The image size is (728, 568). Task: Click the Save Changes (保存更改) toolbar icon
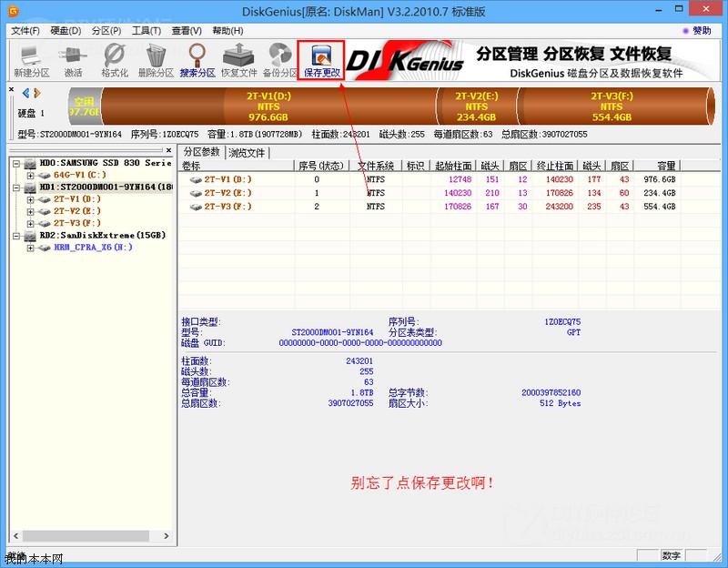coord(321,60)
